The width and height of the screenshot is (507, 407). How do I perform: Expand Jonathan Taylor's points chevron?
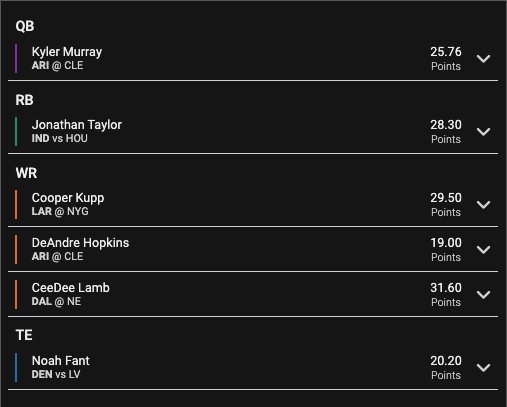(483, 132)
